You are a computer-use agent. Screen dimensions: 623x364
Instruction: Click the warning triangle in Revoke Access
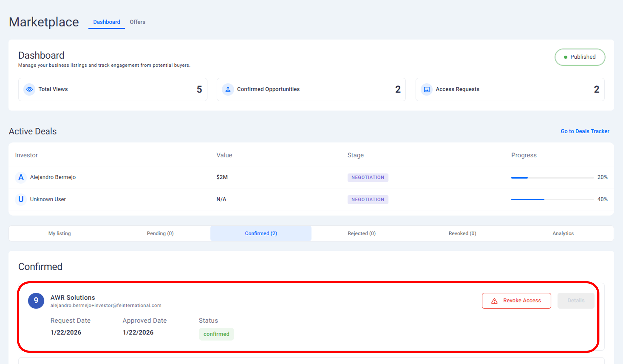click(x=494, y=301)
